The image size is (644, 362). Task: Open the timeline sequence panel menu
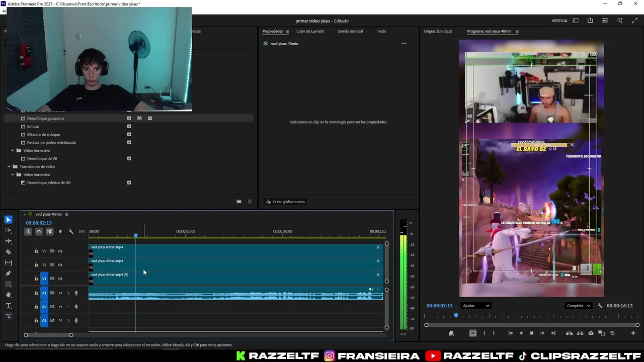pyautogui.click(x=66, y=214)
